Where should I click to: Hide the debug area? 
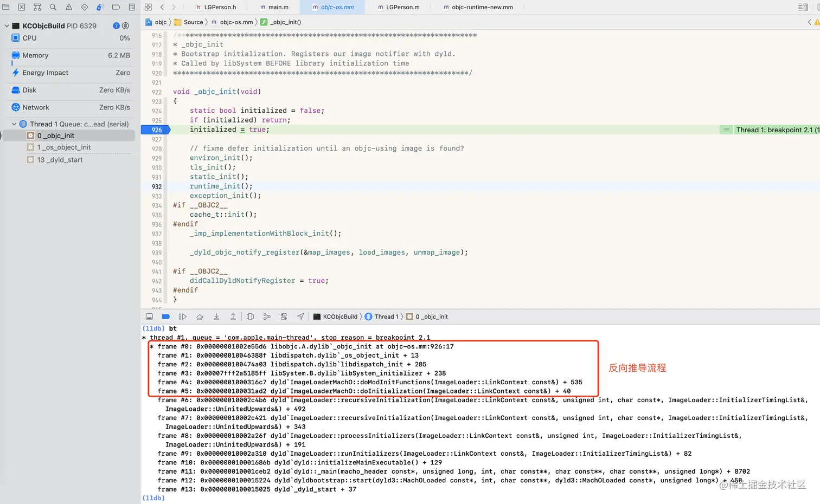[150, 316]
